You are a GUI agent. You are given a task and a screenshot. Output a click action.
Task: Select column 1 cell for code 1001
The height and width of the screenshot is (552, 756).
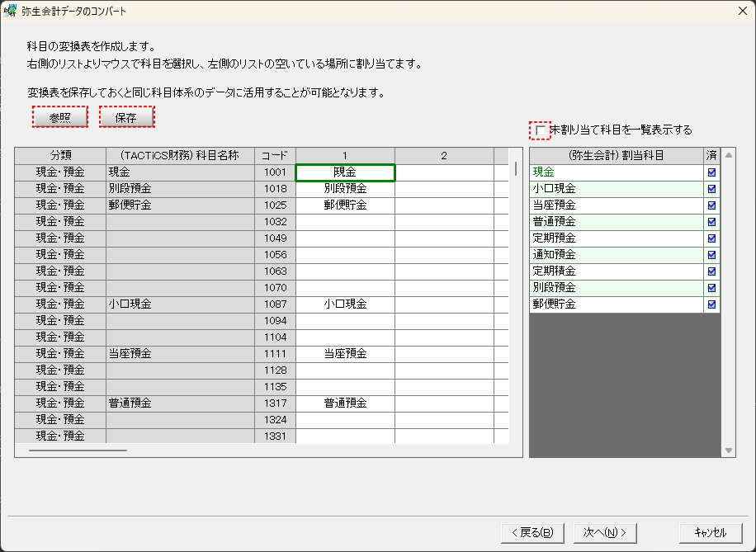(x=345, y=172)
